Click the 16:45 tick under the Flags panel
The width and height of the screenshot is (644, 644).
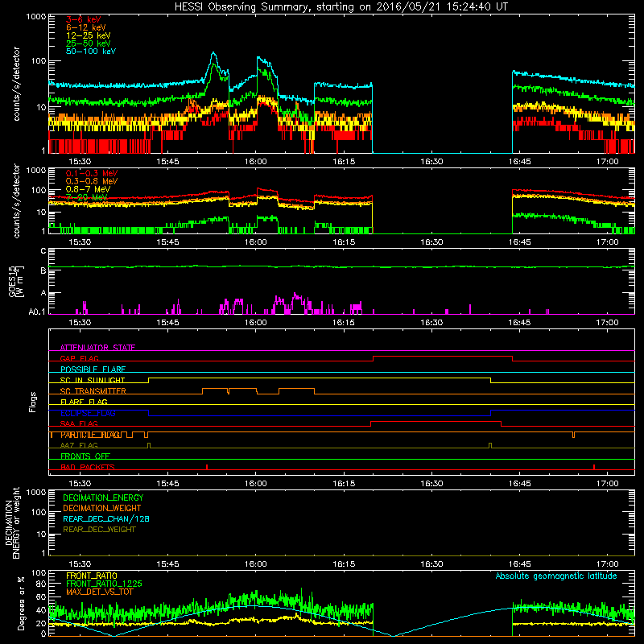[519, 484]
